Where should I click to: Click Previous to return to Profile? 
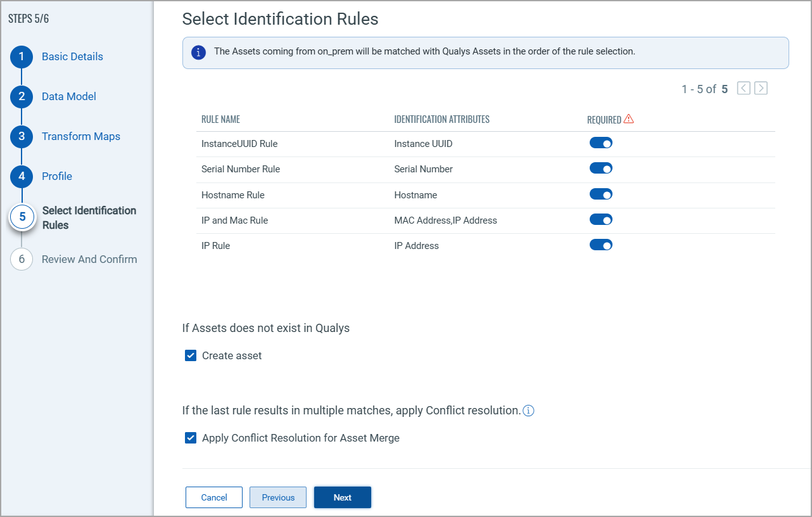[x=277, y=497]
